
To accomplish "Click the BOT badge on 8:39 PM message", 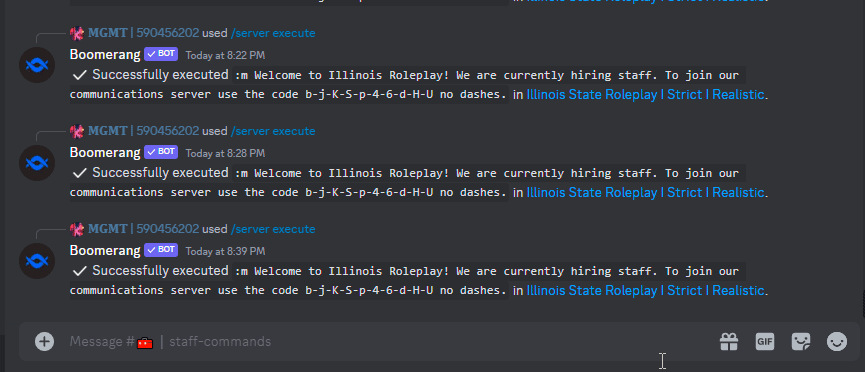I will 161,250.
